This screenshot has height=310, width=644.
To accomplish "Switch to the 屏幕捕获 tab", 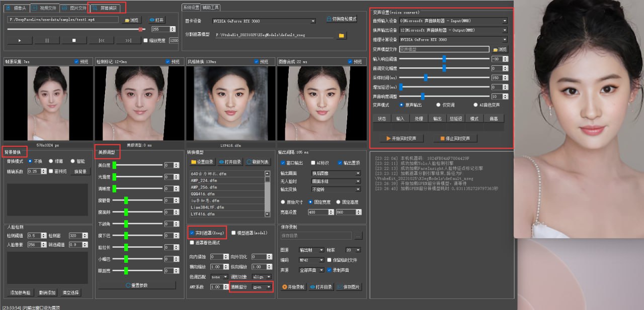I will (x=105, y=8).
